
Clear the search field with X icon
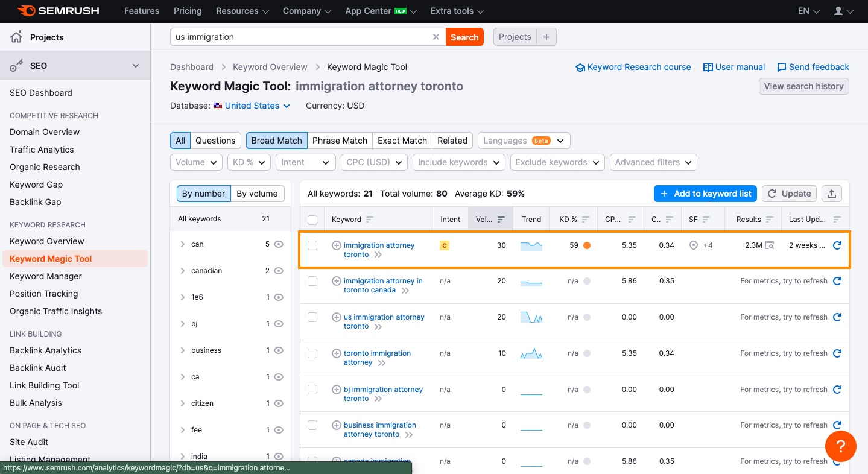click(436, 37)
